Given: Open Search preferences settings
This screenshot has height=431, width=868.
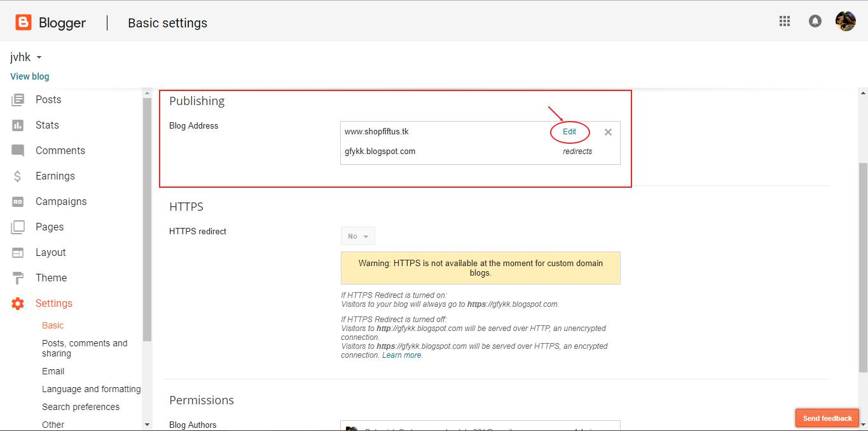Looking at the screenshot, I should point(81,407).
